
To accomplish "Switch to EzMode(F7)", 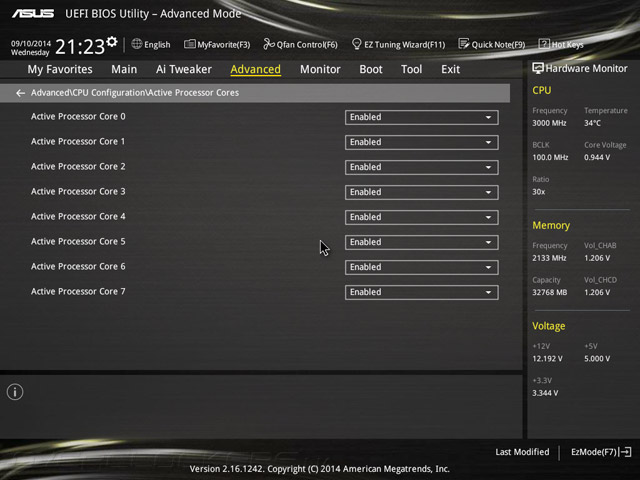I will coord(601,452).
